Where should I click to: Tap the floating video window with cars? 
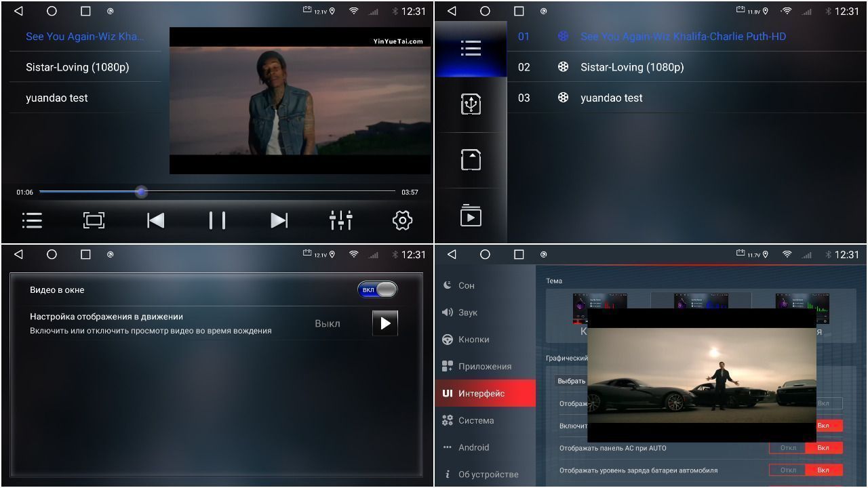click(701, 375)
